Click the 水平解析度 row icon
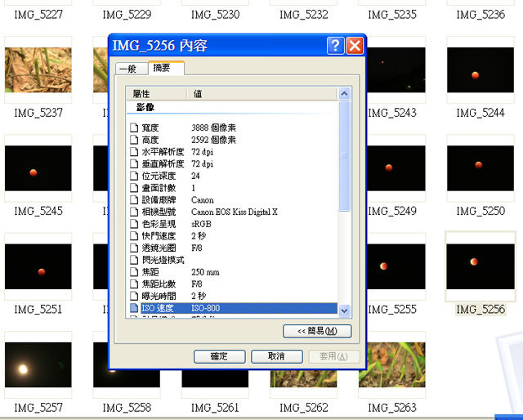523x420 pixels. pyautogui.click(x=134, y=152)
